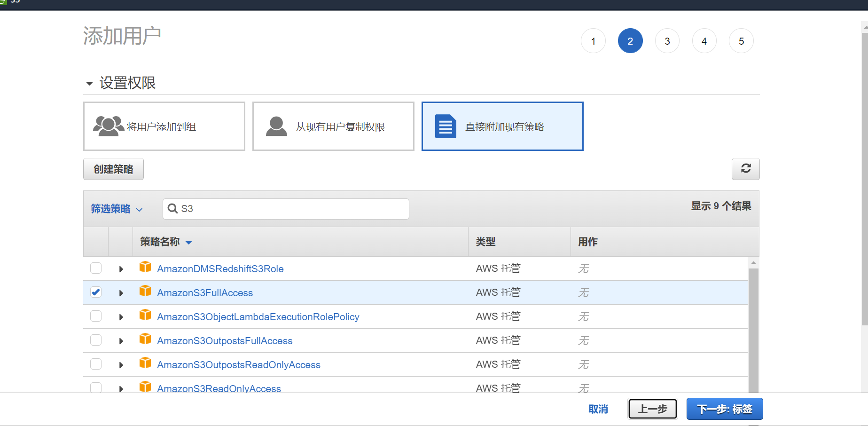Image resolution: width=868 pixels, height=426 pixels.
Task: Open the AmazonS3OutpostsReadOnlyAccess link
Action: [239, 365]
